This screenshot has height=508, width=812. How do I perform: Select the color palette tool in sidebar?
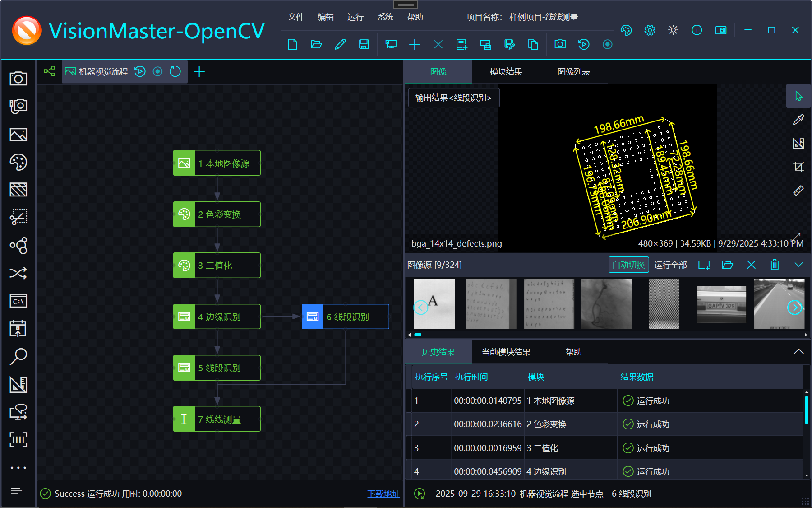[18, 162]
